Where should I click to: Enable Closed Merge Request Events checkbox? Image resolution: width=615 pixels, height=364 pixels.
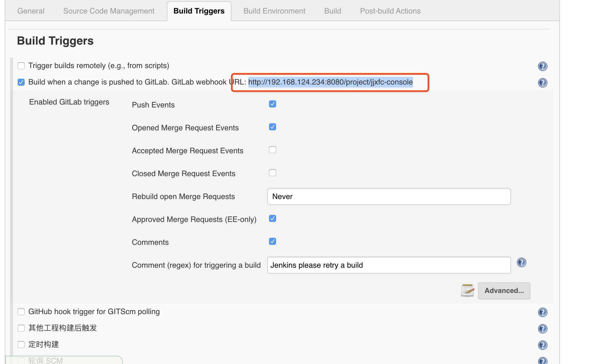273,173
